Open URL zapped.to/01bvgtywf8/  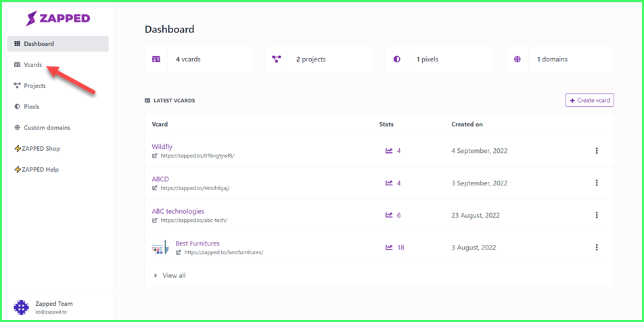pyautogui.click(x=197, y=156)
